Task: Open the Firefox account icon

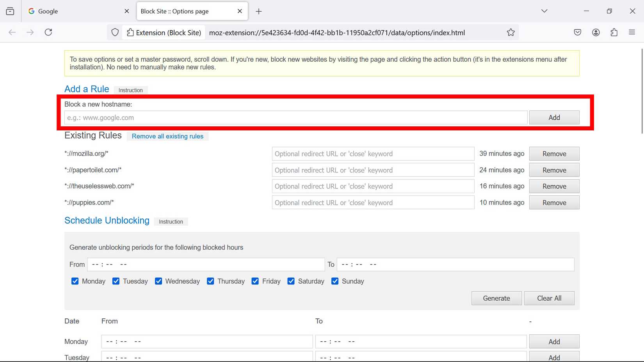Action: pyautogui.click(x=596, y=32)
